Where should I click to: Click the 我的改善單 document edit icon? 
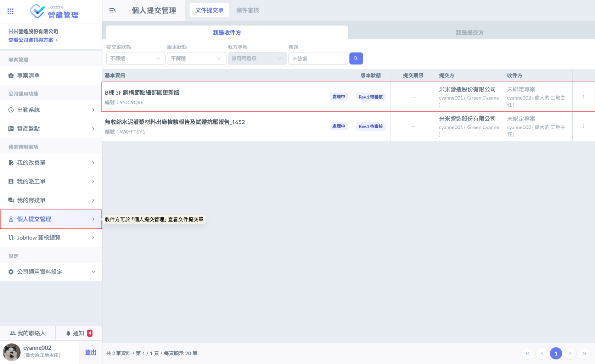tap(11, 163)
